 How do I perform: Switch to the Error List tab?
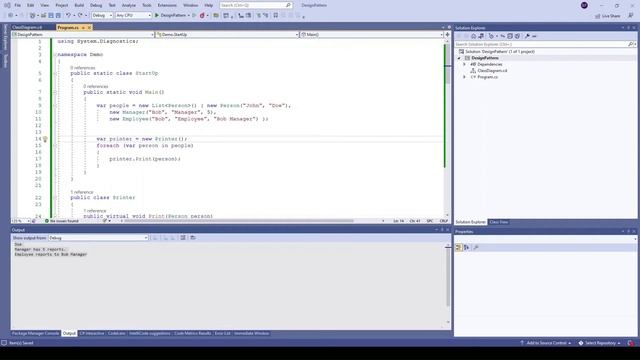pos(222,333)
